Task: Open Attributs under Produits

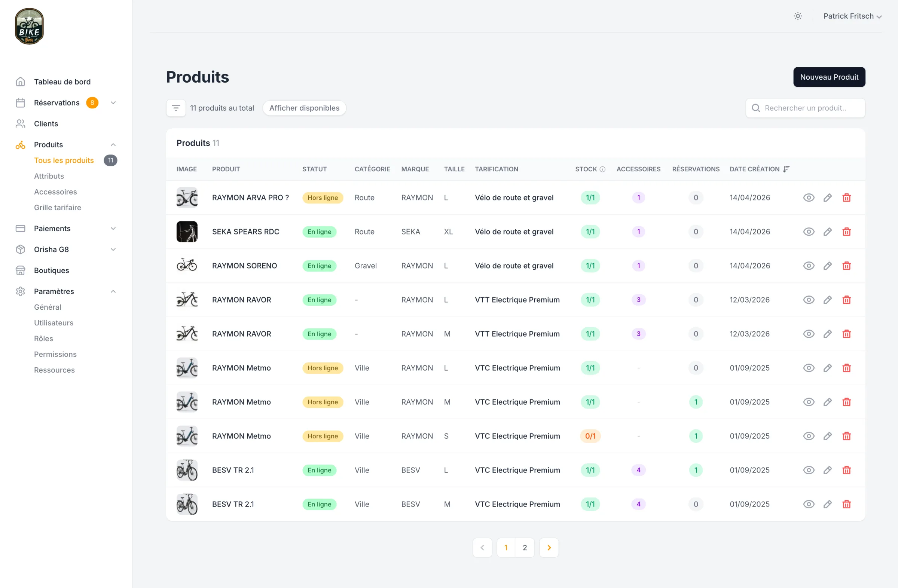Action: 49,176
